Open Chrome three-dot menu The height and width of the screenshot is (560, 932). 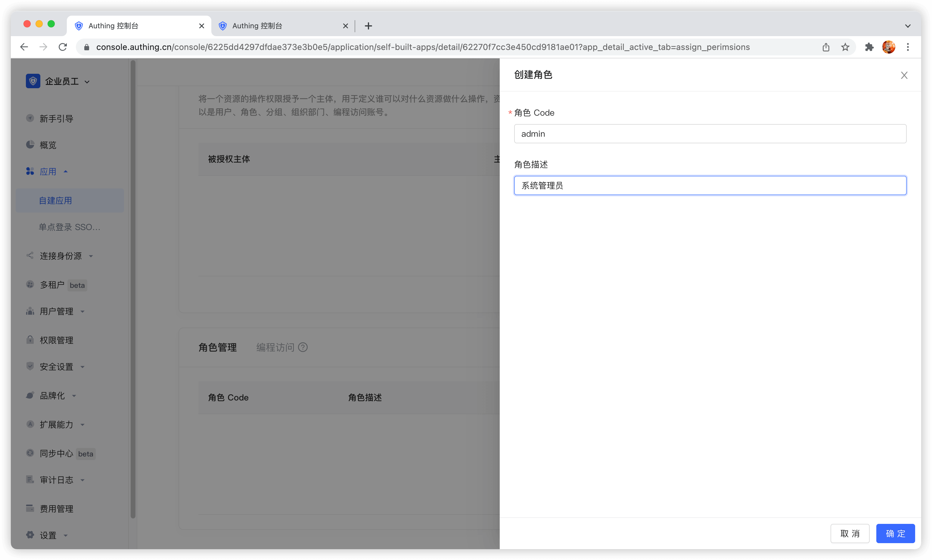click(908, 47)
